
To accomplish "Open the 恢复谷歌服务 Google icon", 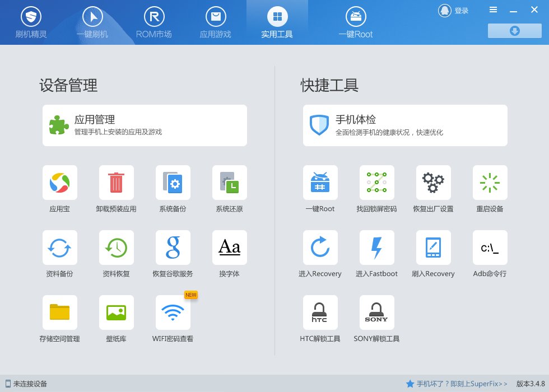I will (x=173, y=248).
